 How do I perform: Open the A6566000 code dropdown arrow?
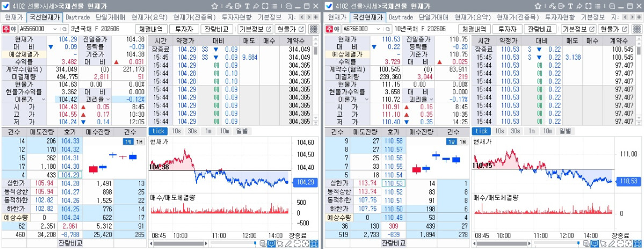[x=55, y=29]
